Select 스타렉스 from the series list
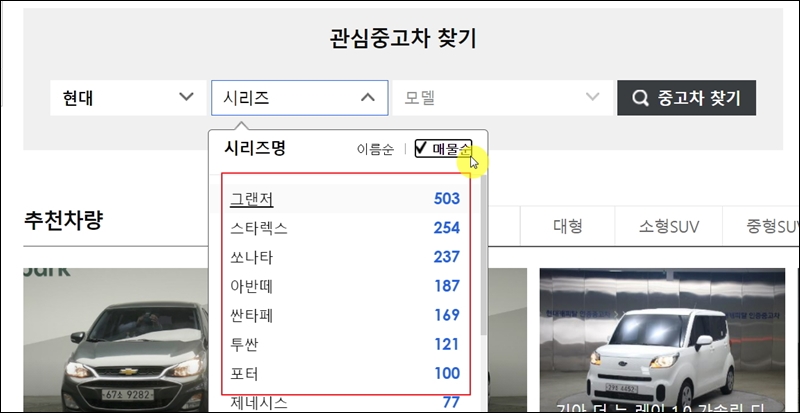Viewport: 800px width, 413px height. [x=259, y=228]
